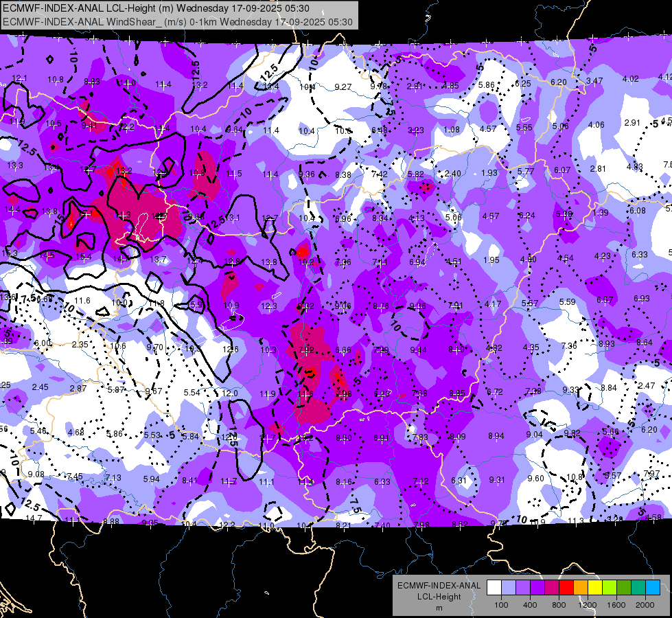Click the WindShear_ (m/s) 0-1km title line
Viewport: 672px width, 618px height.
pyautogui.click(x=178, y=22)
